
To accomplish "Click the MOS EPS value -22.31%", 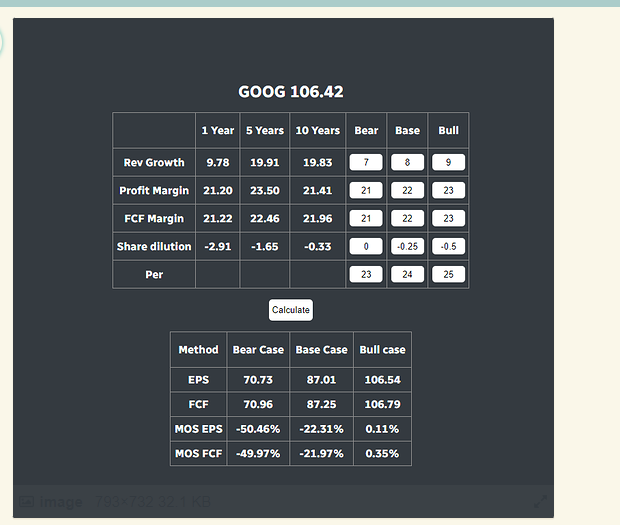I will (321, 429).
